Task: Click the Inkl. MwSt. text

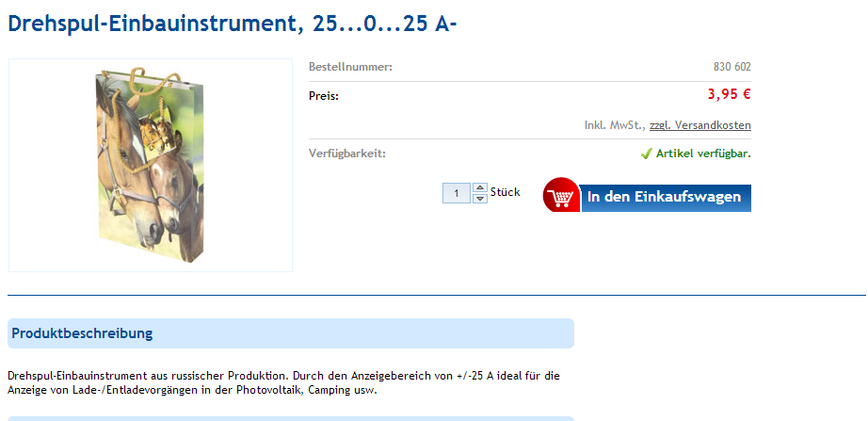Action: click(616, 125)
